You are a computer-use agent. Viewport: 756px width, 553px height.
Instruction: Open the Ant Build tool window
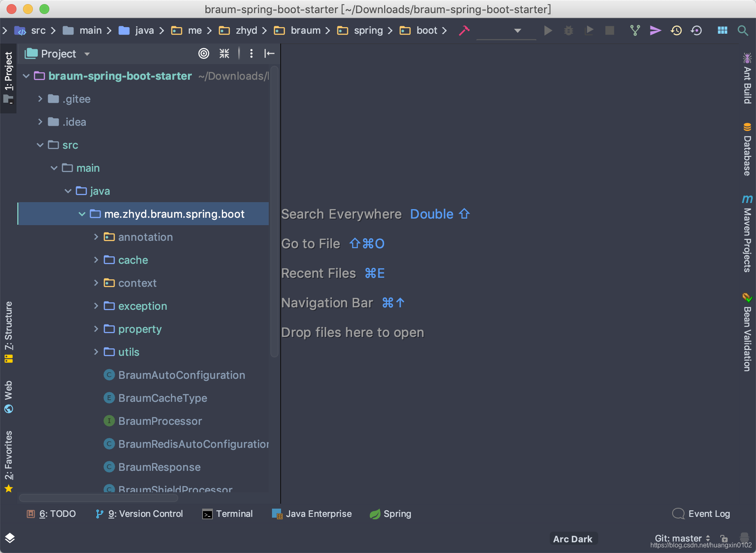(x=747, y=78)
